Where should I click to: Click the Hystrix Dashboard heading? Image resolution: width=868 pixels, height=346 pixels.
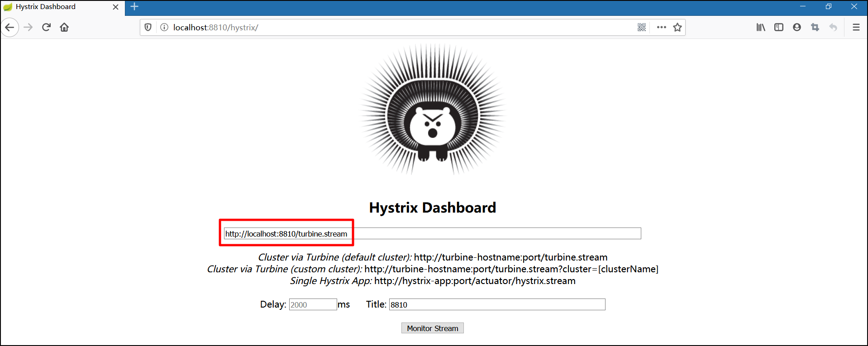[x=433, y=208]
